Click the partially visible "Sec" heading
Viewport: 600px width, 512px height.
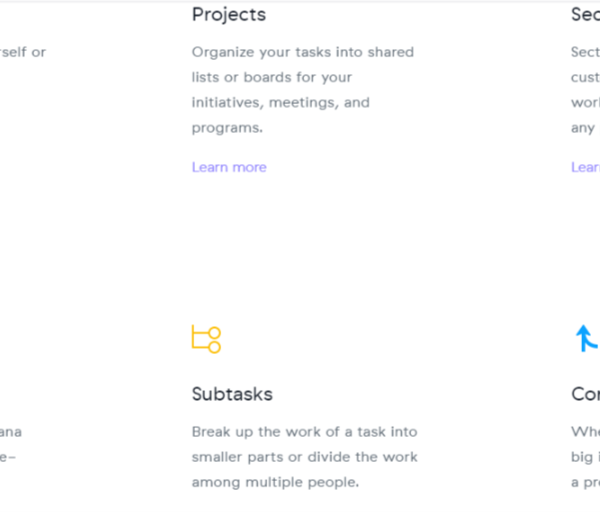pos(586,15)
